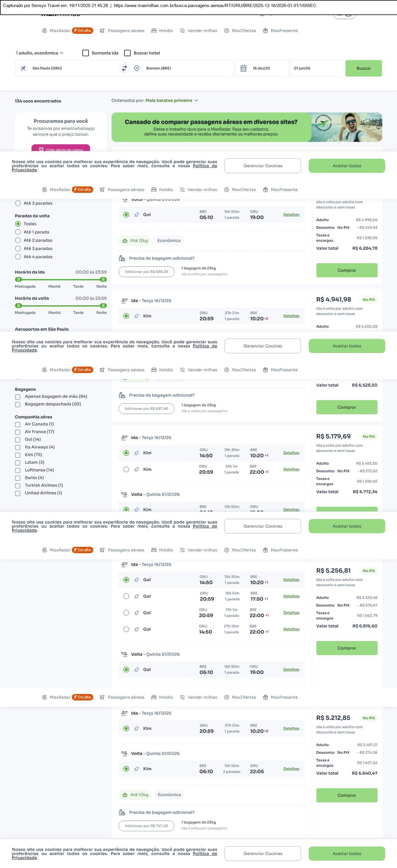Click the left handle of Horário da ida slider
397x868 pixels.
click(x=19, y=279)
